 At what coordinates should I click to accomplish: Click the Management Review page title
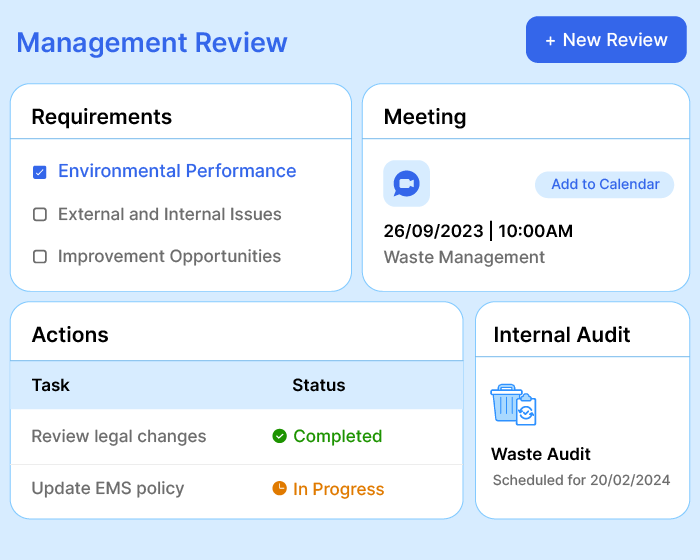(x=152, y=43)
